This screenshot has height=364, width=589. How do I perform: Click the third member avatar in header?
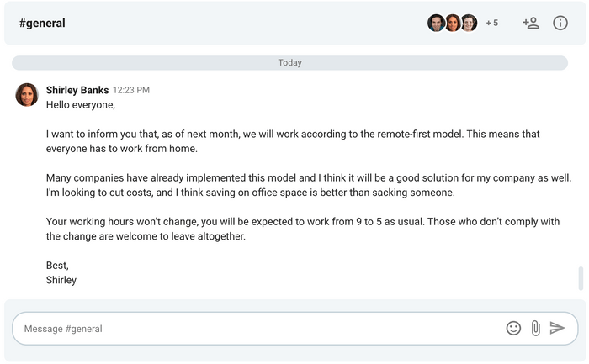click(x=469, y=24)
